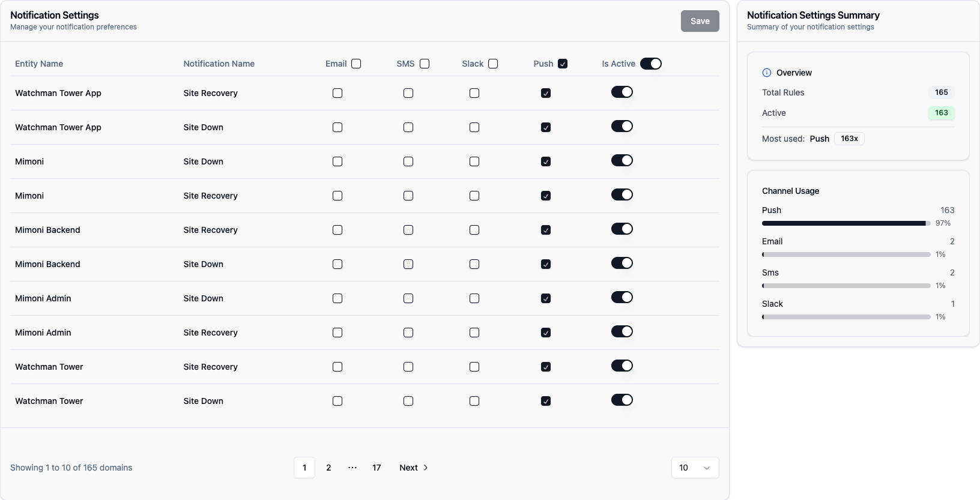Image resolution: width=980 pixels, height=500 pixels.
Task: Deactivate Watchman Tower App Site Recovery toggle
Action: [x=622, y=92]
